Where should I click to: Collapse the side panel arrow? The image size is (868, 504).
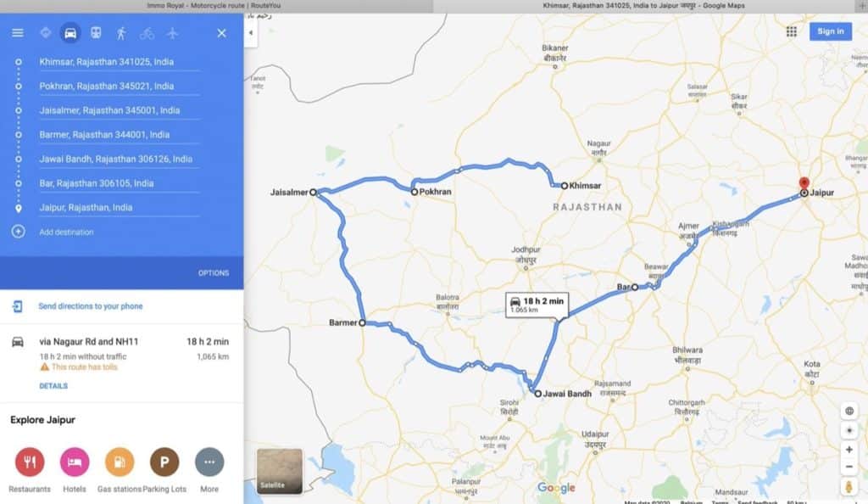250,33
